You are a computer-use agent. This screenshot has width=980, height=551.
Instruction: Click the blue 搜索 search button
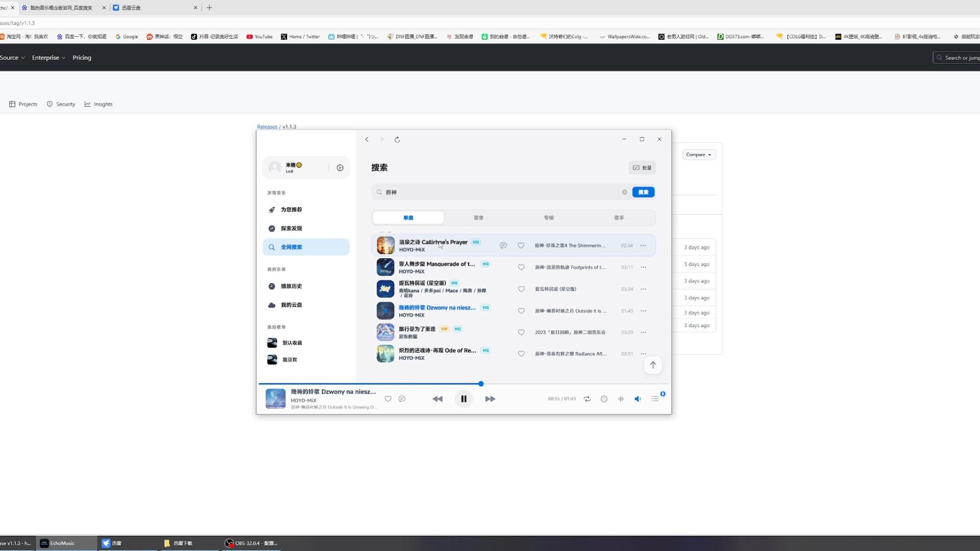[x=643, y=192]
